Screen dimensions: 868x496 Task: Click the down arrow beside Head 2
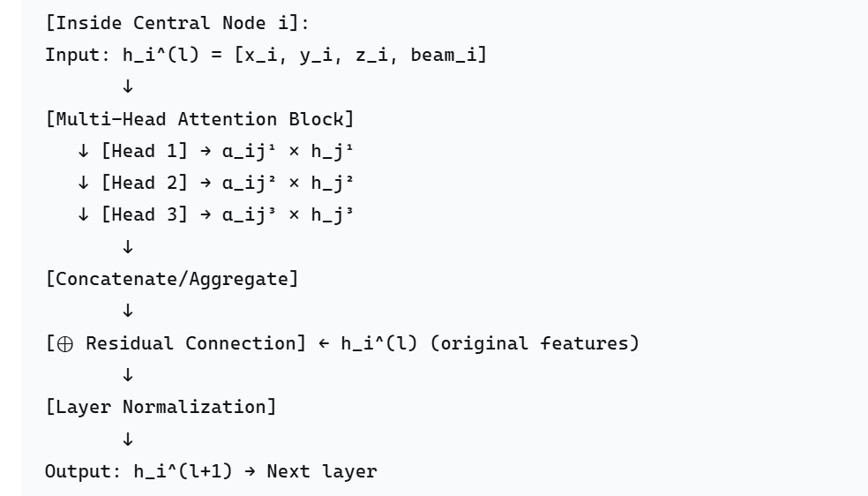coord(83,183)
